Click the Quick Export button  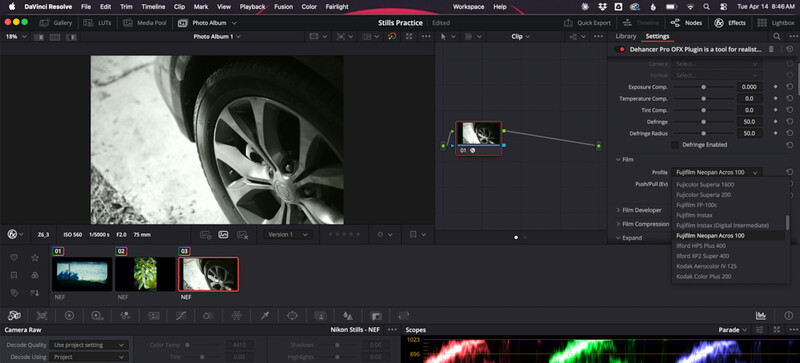pyautogui.click(x=587, y=23)
